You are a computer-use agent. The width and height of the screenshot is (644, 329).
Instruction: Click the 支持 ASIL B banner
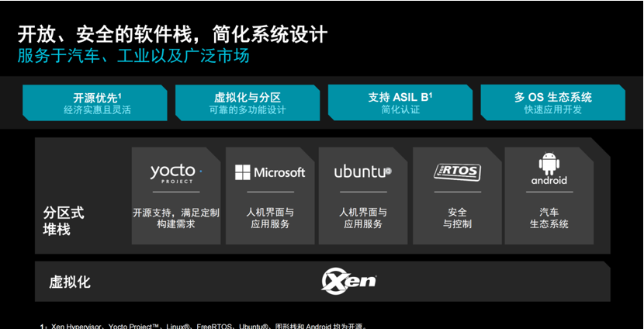tap(400, 103)
